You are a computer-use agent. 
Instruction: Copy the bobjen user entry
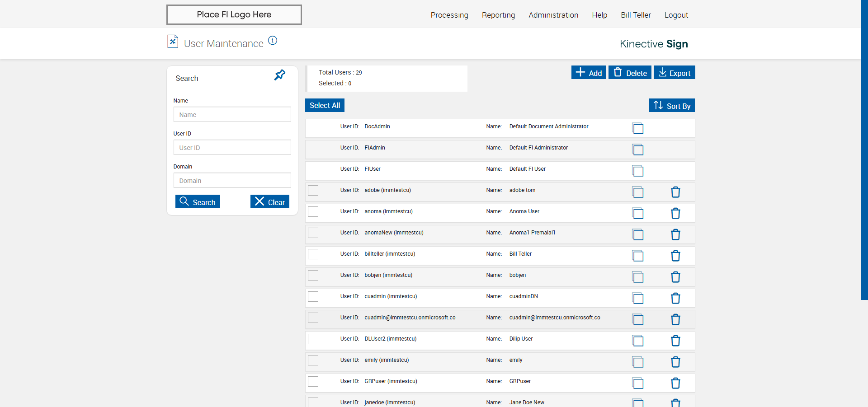pos(638,277)
